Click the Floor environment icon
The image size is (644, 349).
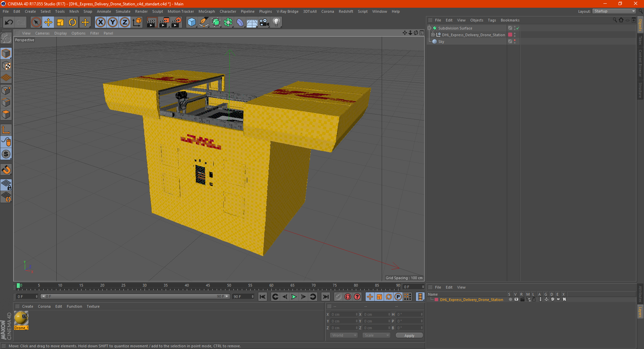[252, 22]
